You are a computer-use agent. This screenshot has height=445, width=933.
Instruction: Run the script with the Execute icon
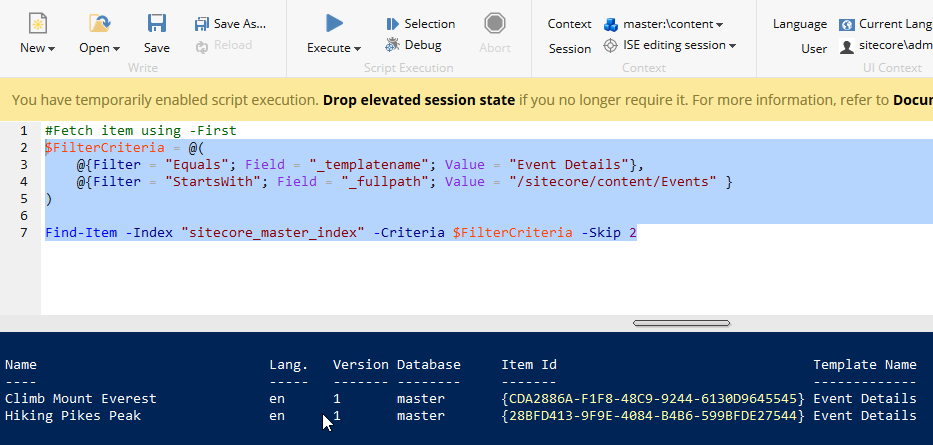(334, 23)
